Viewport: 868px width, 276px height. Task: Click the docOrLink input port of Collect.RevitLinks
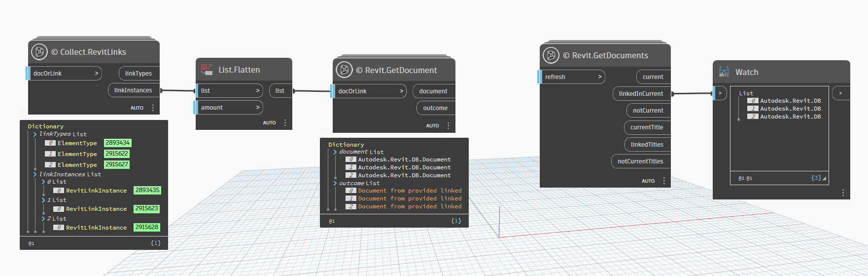click(64, 73)
